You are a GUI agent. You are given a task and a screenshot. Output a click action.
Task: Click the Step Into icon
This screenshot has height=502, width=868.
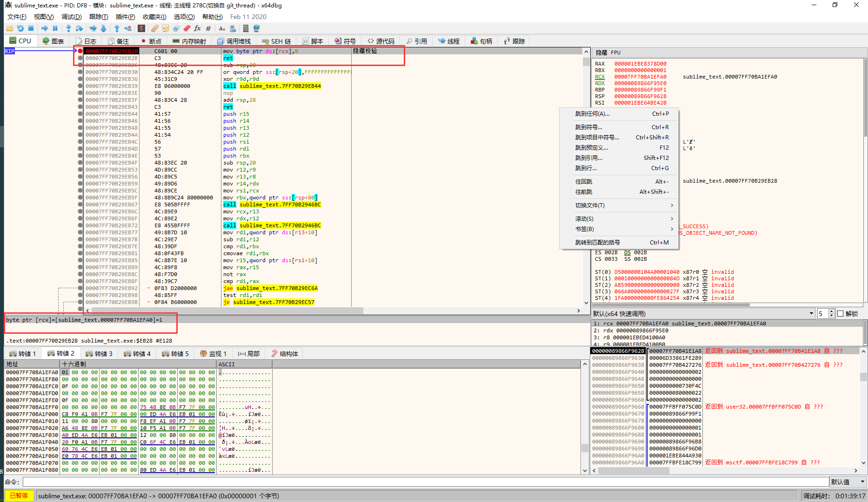pyautogui.click(x=68, y=28)
